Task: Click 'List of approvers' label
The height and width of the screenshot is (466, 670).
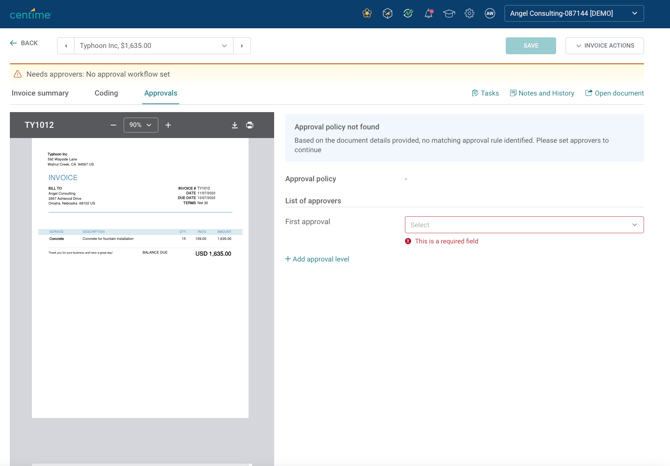Action: [313, 201]
